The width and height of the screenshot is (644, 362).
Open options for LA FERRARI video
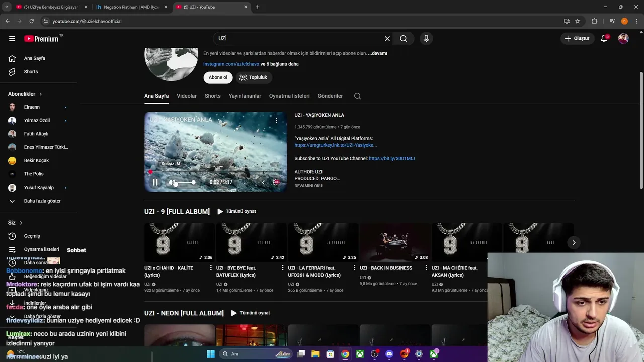point(354,268)
